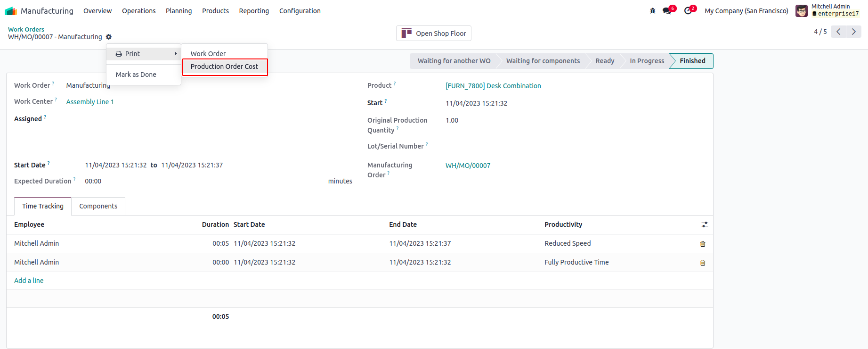Go to the next record arrow
The image size is (868, 349).
(x=853, y=32)
